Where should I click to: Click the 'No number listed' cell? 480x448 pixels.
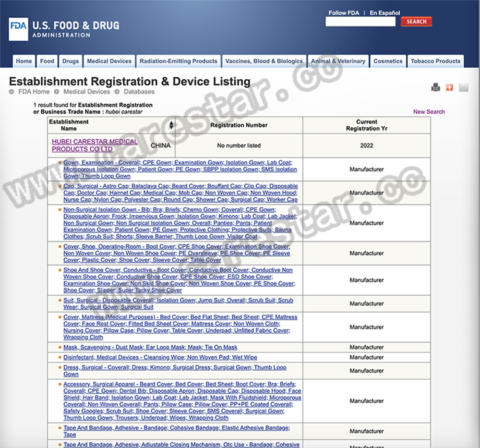point(239,145)
